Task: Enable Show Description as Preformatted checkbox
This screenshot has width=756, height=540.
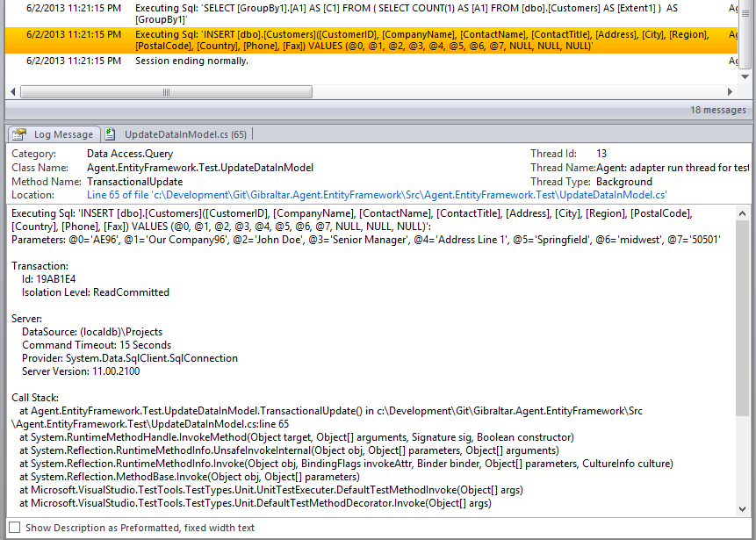Action: pos(14,528)
